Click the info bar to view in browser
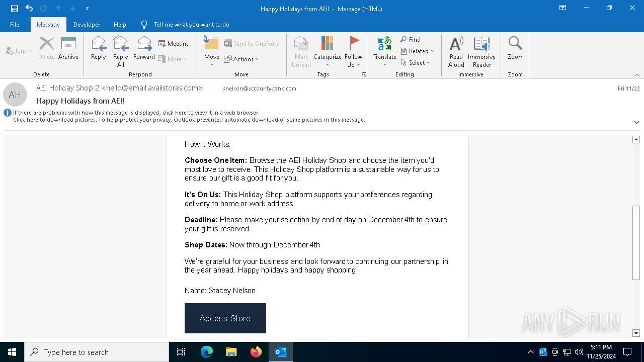Viewport: 644px width, 362px height. click(136, 113)
